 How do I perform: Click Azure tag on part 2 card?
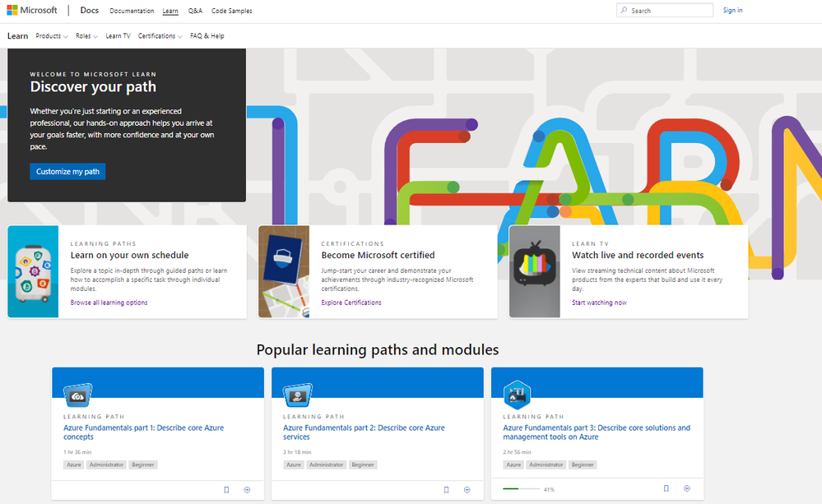point(294,465)
